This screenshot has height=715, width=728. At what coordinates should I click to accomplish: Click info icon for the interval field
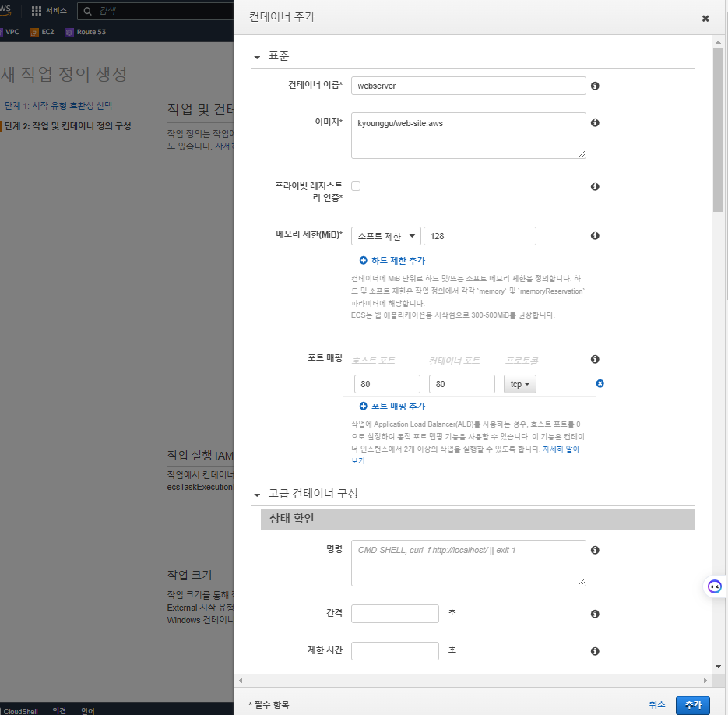tap(595, 615)
